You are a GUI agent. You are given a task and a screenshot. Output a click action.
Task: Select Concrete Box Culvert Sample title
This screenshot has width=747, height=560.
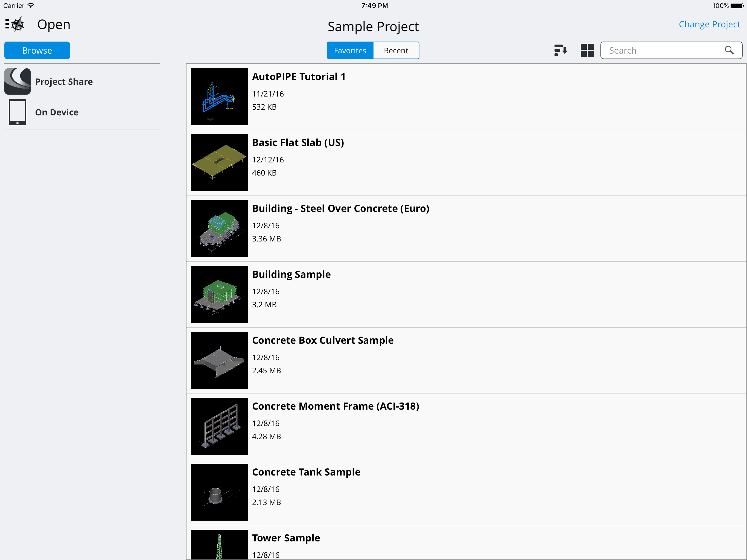coord(323,340)
